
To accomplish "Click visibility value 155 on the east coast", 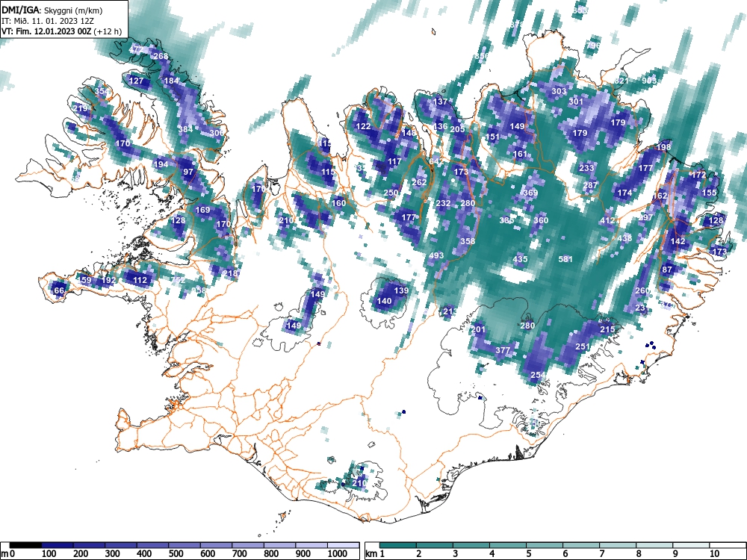I will [710, 193].
